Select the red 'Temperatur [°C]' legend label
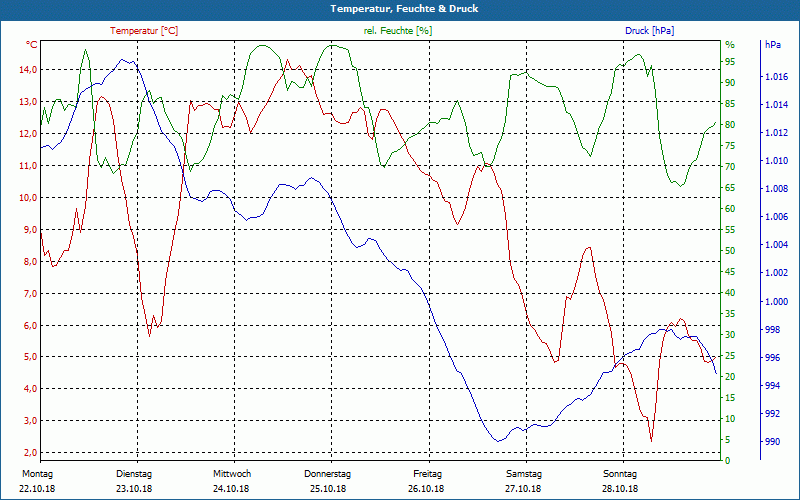800x500 pixels. 144,31
